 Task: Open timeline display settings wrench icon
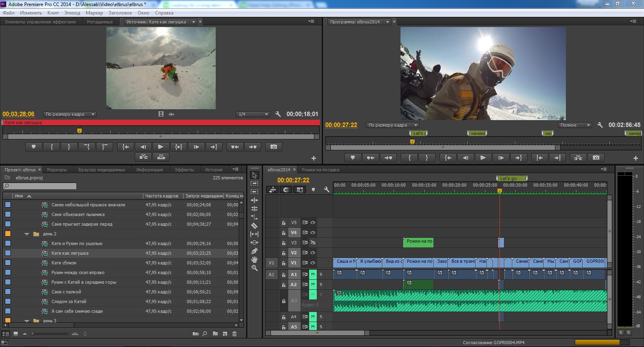(326, 189)
